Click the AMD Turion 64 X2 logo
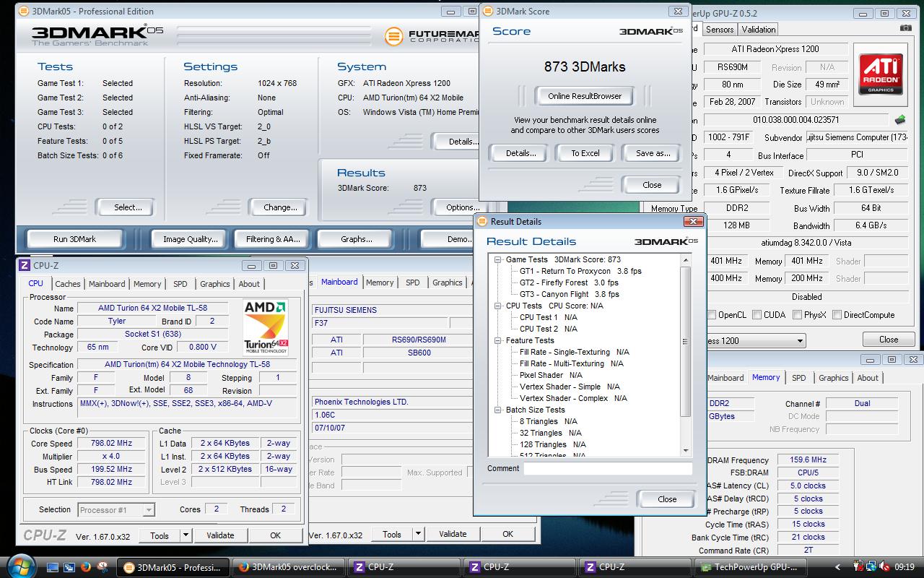 point(266,327)
